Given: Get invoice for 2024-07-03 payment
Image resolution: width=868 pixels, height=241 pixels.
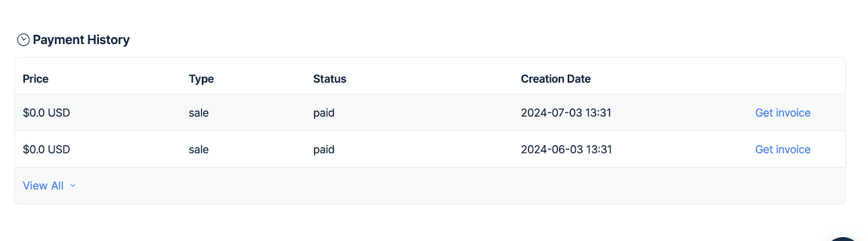Looking at the screenshot, I should click(x=782, y=113).
